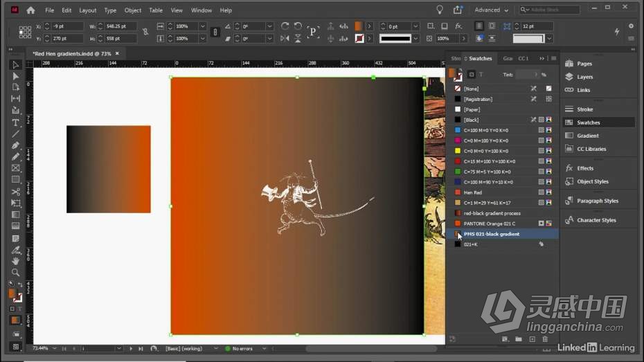Toggle the reference point locator grid
Screen dimensions: 644x362
click(x=25, y=32)
